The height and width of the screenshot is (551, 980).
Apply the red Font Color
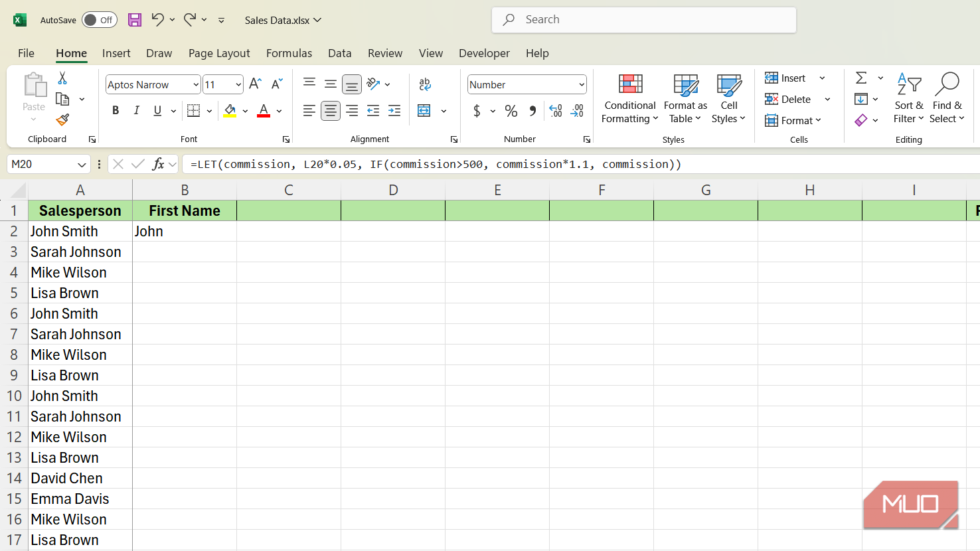(x=264, y=111)
